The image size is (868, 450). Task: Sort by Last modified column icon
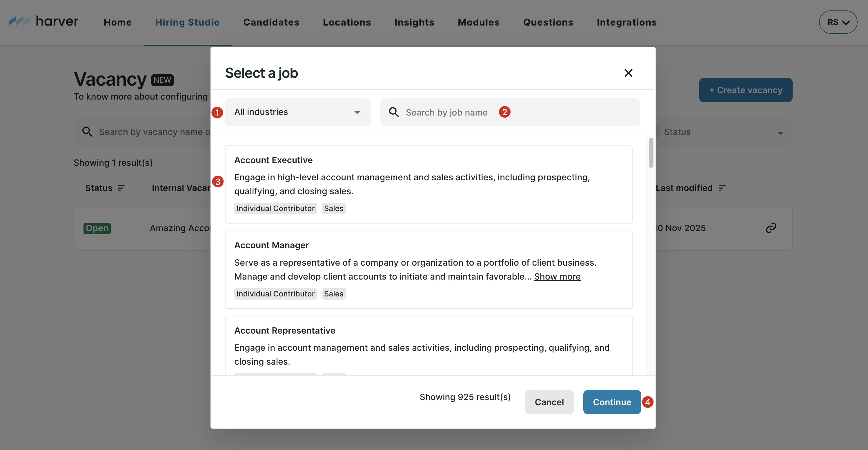tap(722, 188)
